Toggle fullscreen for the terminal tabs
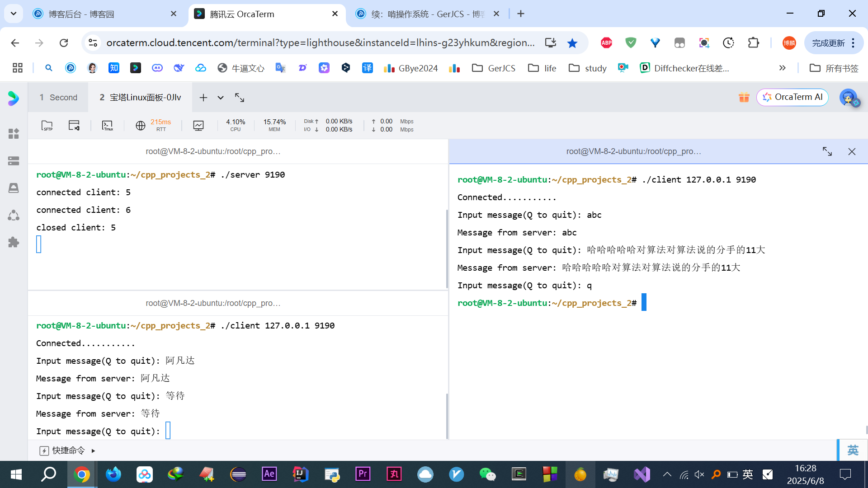 pos(240,98)
